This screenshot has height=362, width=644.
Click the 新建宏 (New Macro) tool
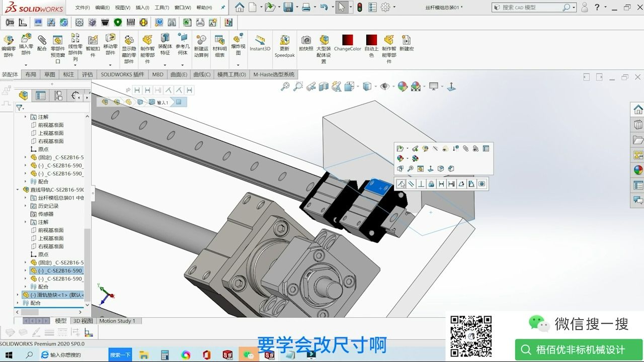(407, 43)
